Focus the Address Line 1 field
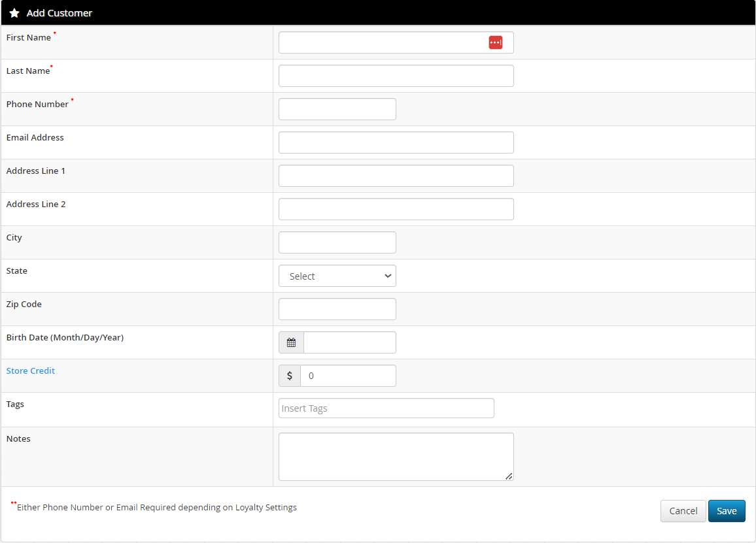The height and width of the screenshot is (543, 756). pos(396,175)
